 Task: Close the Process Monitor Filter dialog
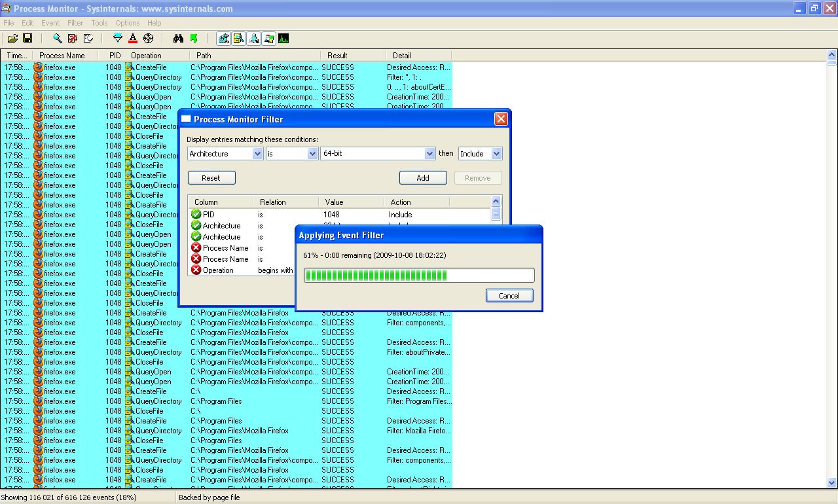click(501, 118)
